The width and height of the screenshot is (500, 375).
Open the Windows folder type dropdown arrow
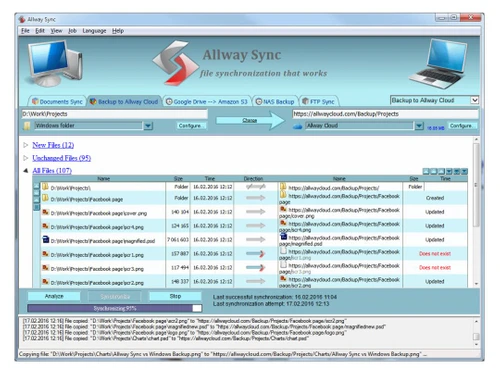(x=148, y=126)
